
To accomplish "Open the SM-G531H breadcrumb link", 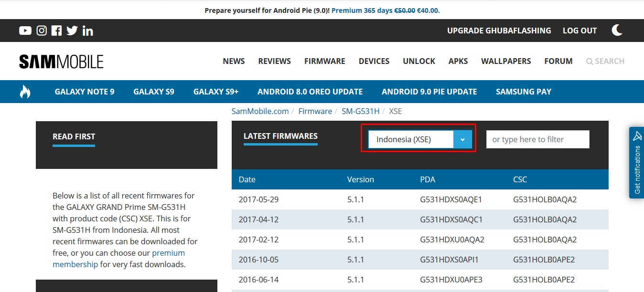I will pyautogui.click(x=360, y=111).
